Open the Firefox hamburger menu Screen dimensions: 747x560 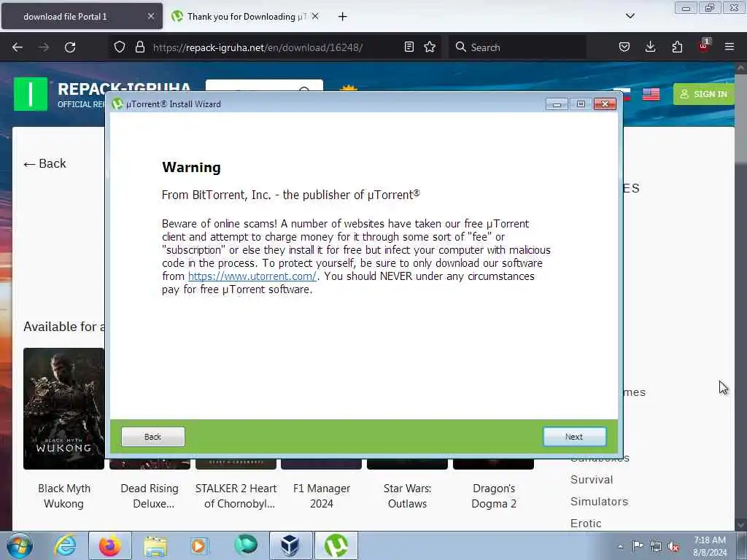(729, 47)
